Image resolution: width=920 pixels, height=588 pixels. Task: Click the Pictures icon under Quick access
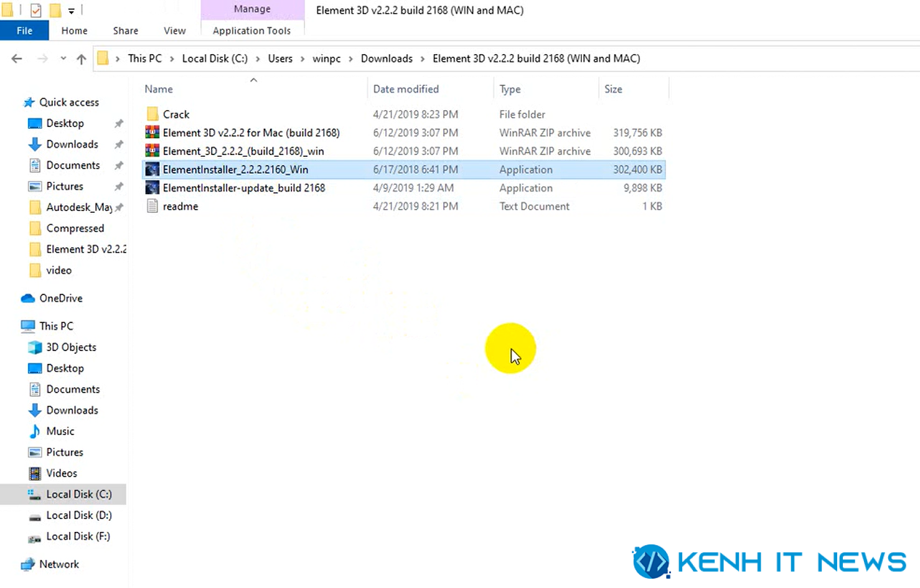35,186
